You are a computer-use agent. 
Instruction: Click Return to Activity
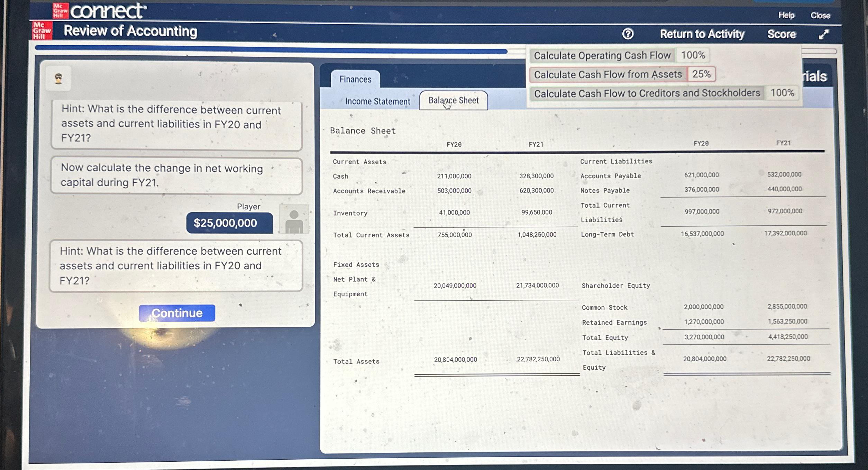tap(702, 34)
